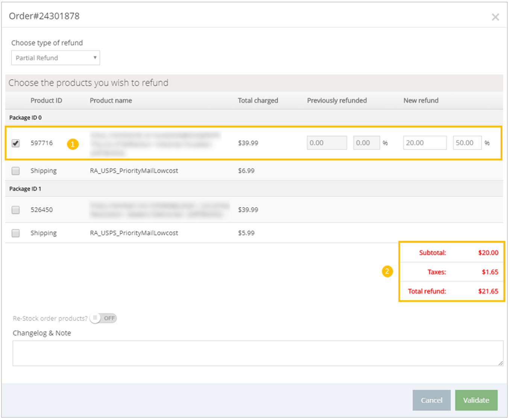
Task: Click the resize handle of the note box
Action: [500, 363]
